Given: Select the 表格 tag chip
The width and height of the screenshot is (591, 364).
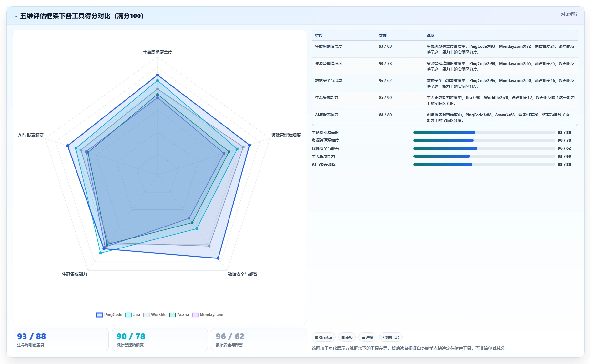Looking at the screenshot, I should point(347,337).
